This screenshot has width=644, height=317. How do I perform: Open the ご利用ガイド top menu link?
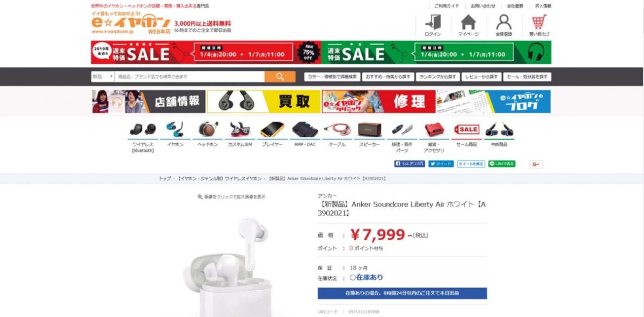coord(446,6)
